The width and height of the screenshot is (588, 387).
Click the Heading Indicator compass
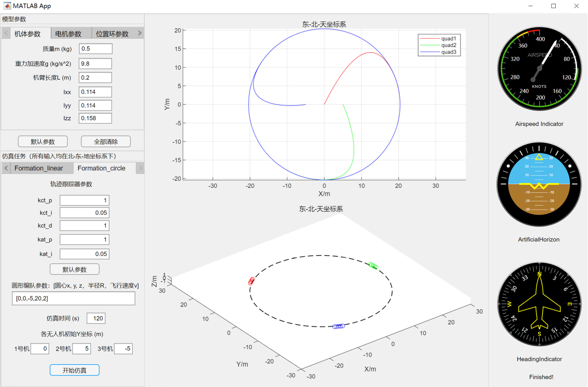coord(539,304)
